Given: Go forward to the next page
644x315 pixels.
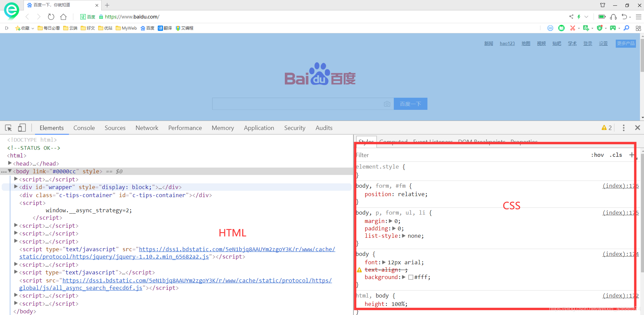Looking at the screenshot, I should (x=39, y=17).
